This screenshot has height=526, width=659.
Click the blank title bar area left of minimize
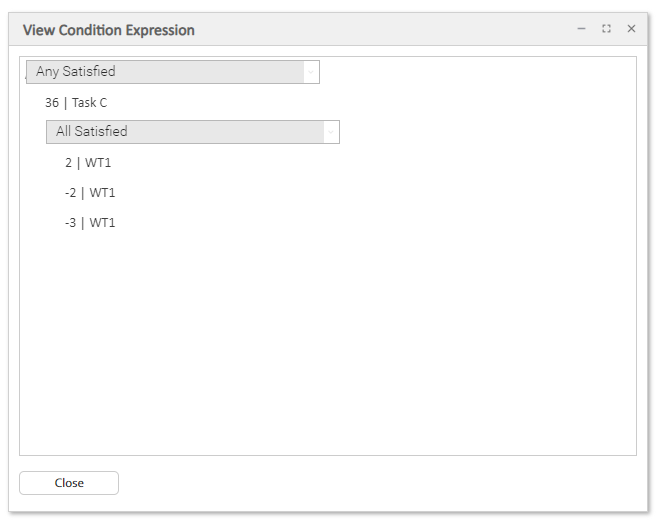400,30
